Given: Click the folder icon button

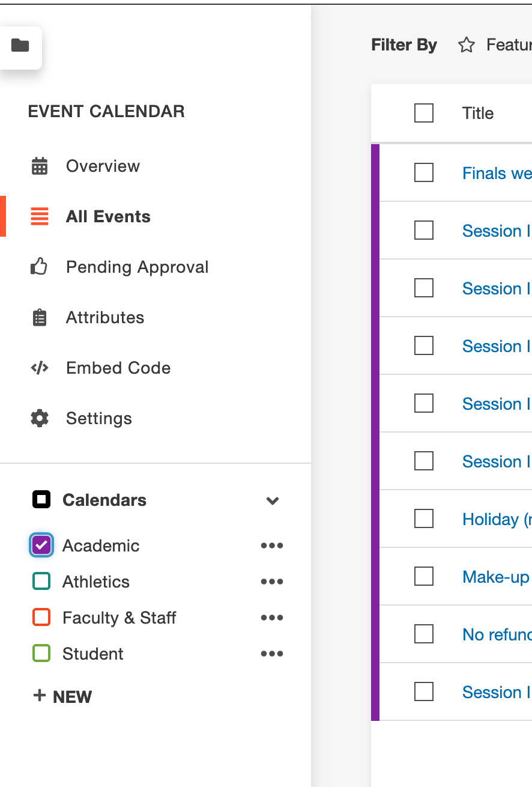Looking at the screenshot, I should pos(20,46).
